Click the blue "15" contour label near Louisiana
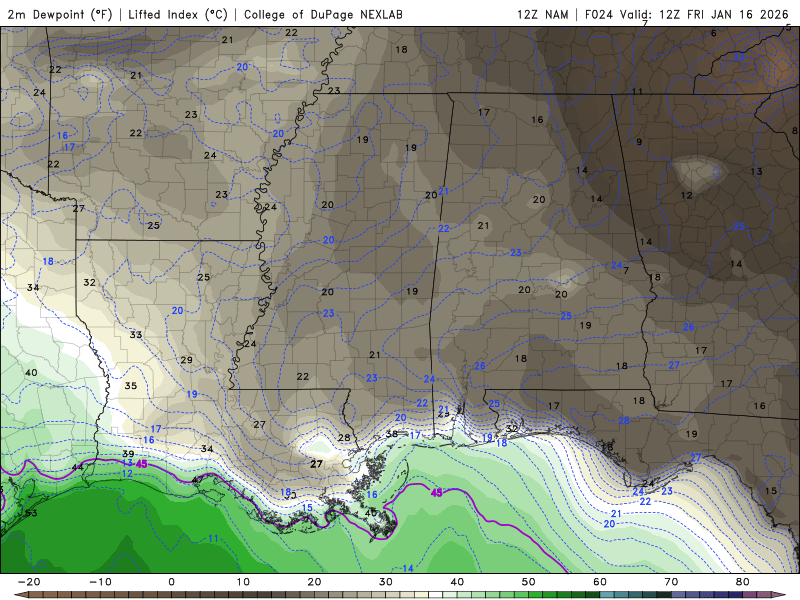This screenshot has height=600, width=800. tap(307, 507)
